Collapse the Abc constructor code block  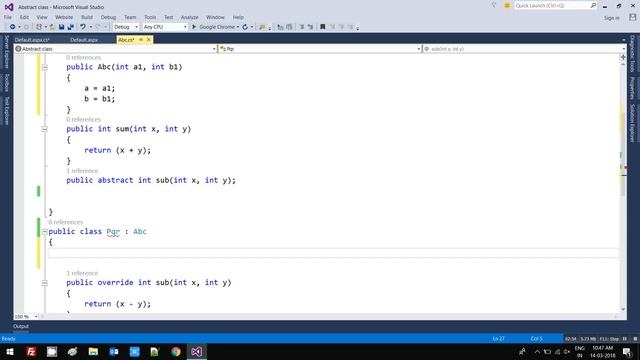pyautogui.click(x=45, y=67)
